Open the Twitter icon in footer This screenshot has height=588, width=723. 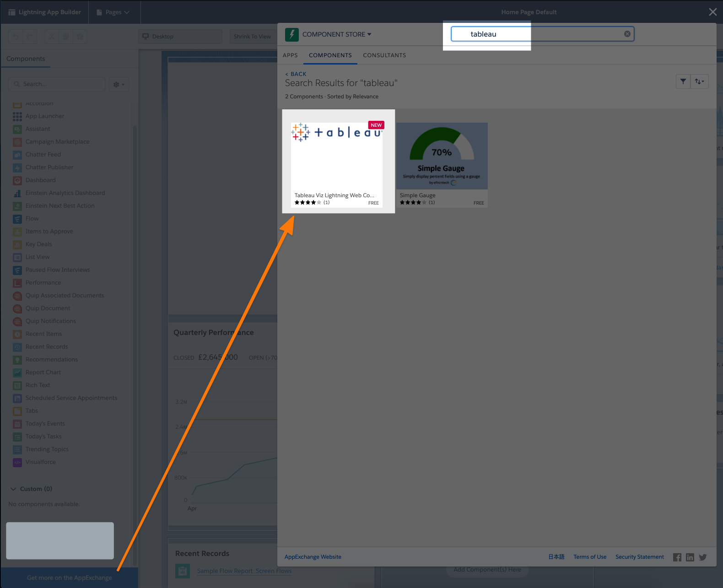pyautogui.click(x=703, y=557)
